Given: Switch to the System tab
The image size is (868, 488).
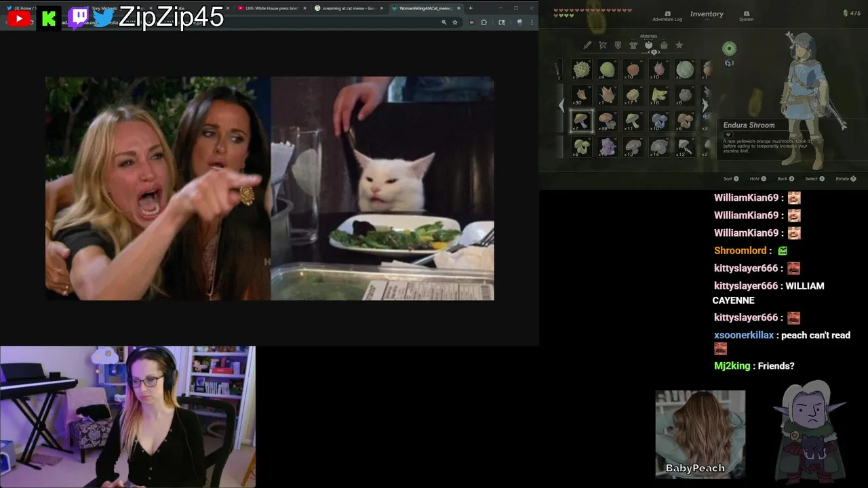Looking at the screenshot, I should (x=746, y=16).
